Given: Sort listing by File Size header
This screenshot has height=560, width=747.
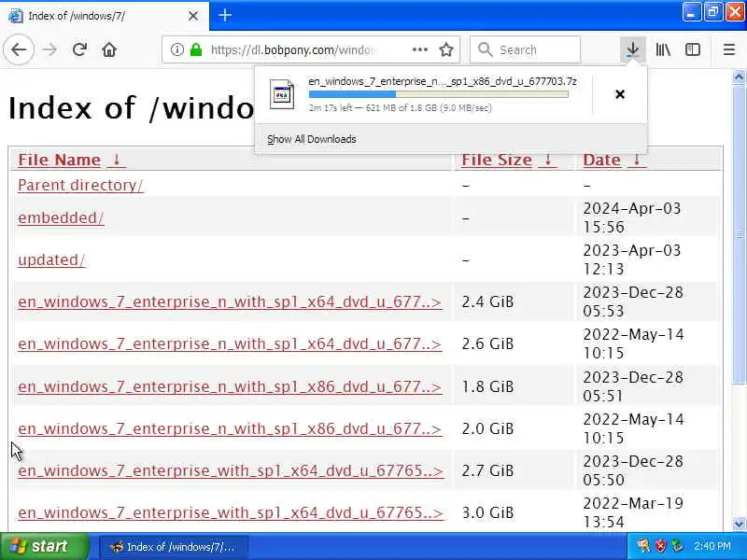Looking at the screenshot, I should pos(497,160).
